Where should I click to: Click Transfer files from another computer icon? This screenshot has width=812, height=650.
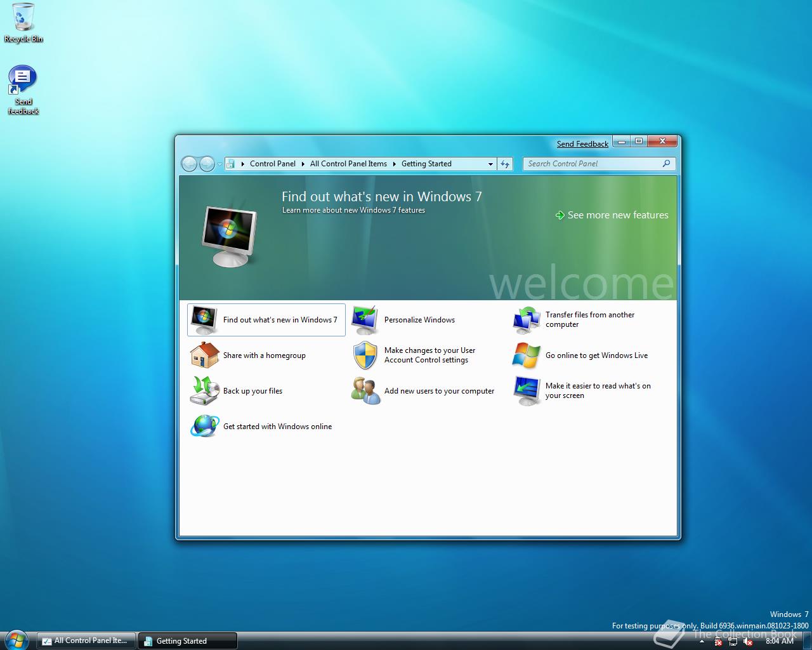527,320
